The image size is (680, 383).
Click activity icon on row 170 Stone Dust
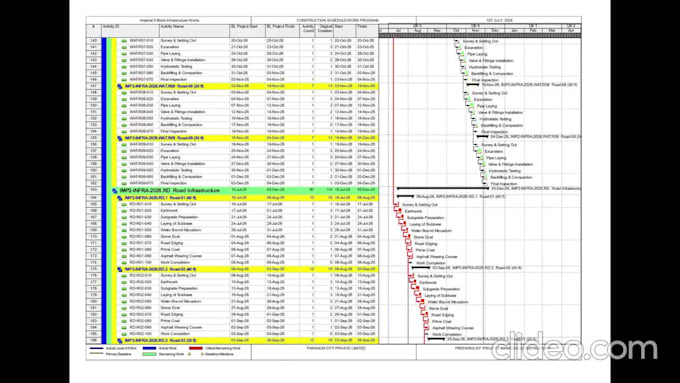[x=124, y=236]
